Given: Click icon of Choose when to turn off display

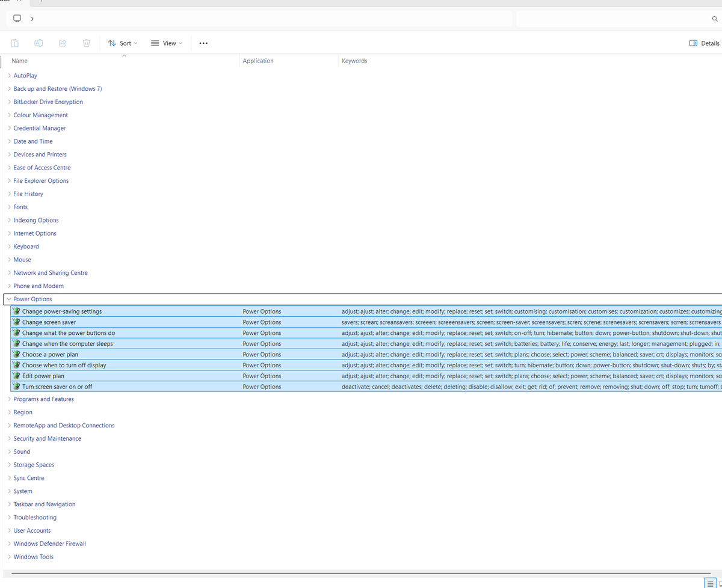Looking at the screenshot, I should [x=16, y=366].
